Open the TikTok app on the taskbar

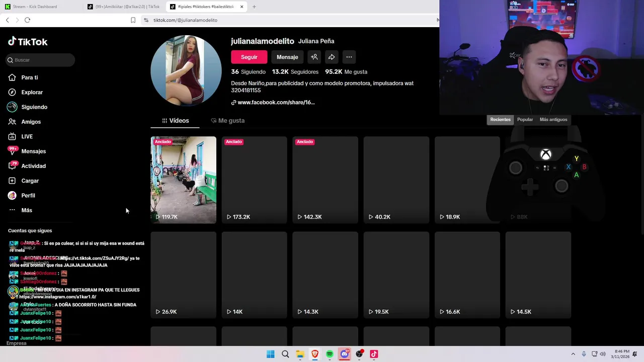[374, 354]
